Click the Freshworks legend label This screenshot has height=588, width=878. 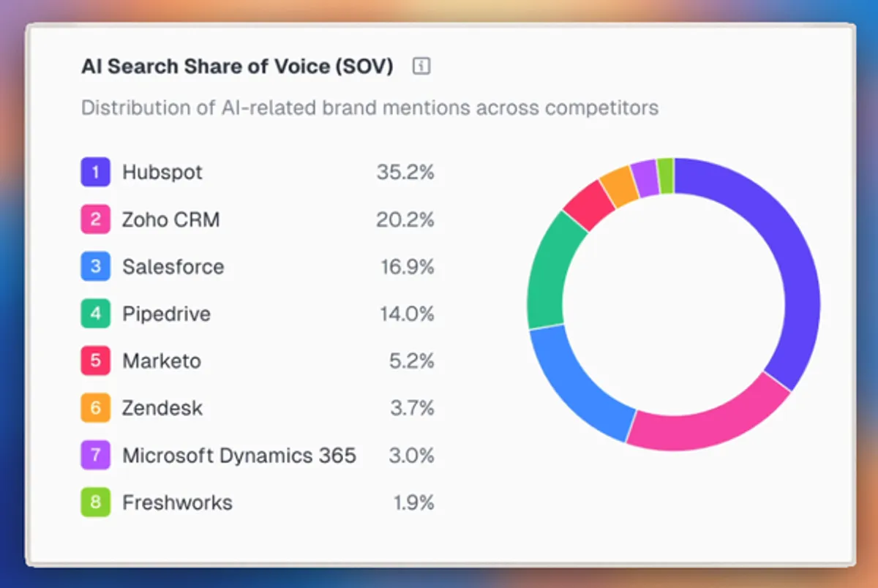coord(177,502)
